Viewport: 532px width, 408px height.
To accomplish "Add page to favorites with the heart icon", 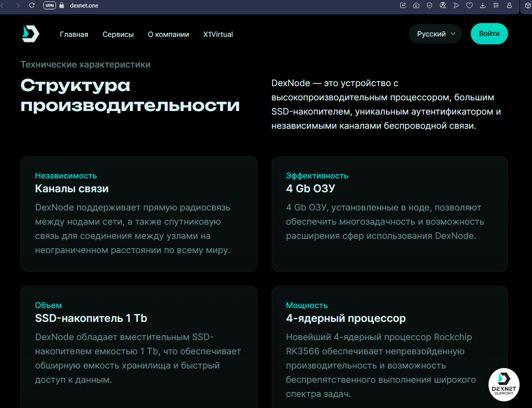I will [x=469, y=5].
